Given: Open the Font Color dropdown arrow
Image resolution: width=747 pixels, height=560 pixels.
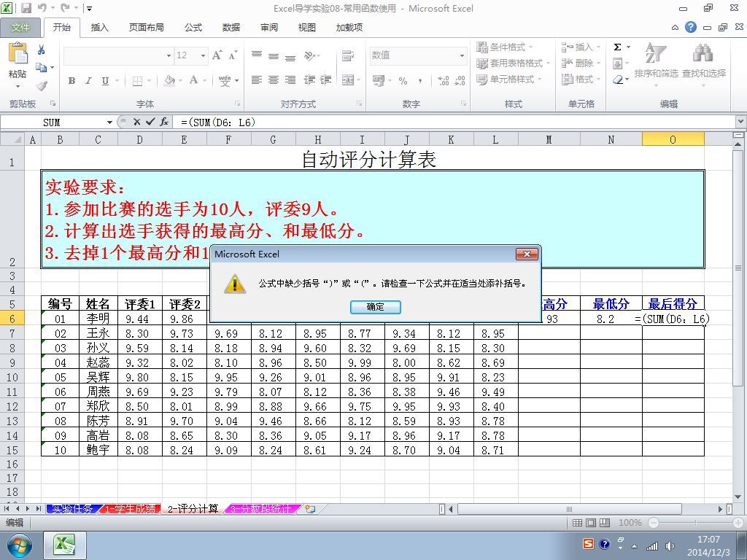Looking at the screenshot, I should click(x=204, y=81).
